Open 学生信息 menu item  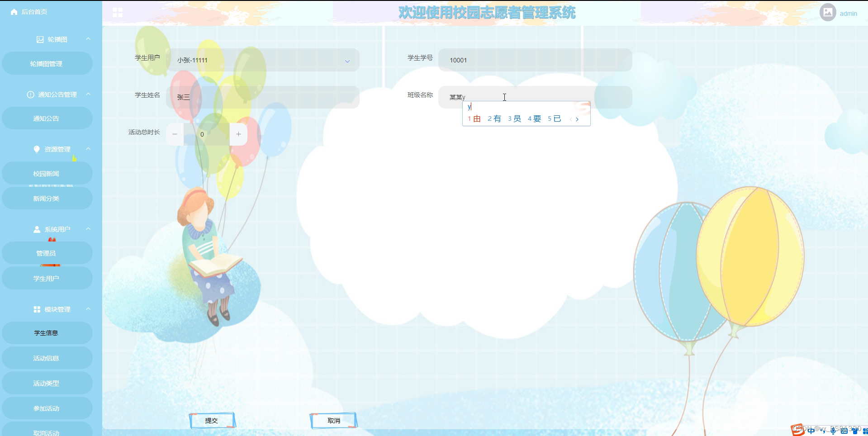[47, 333]
